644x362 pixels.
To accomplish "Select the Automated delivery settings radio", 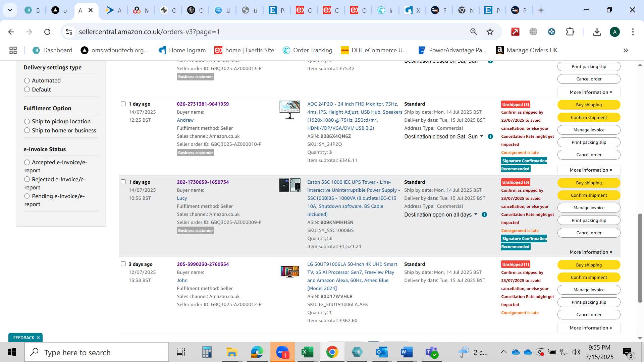I will point(27,80).
